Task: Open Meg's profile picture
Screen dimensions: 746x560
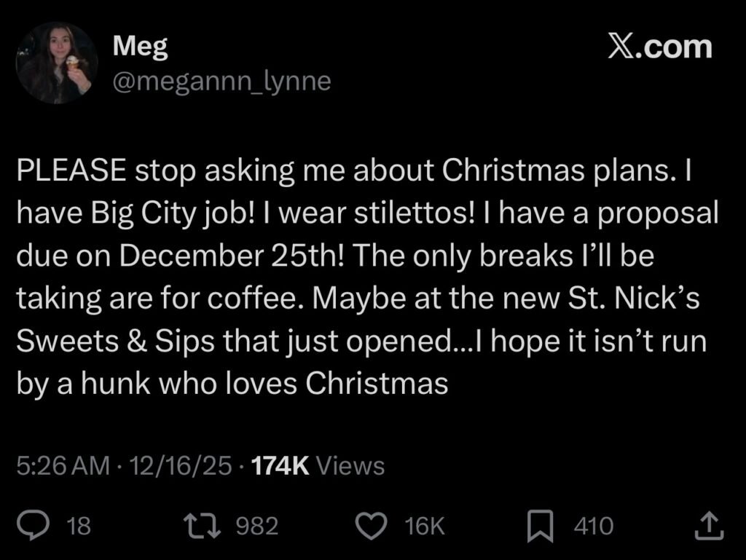Action: 57,63
